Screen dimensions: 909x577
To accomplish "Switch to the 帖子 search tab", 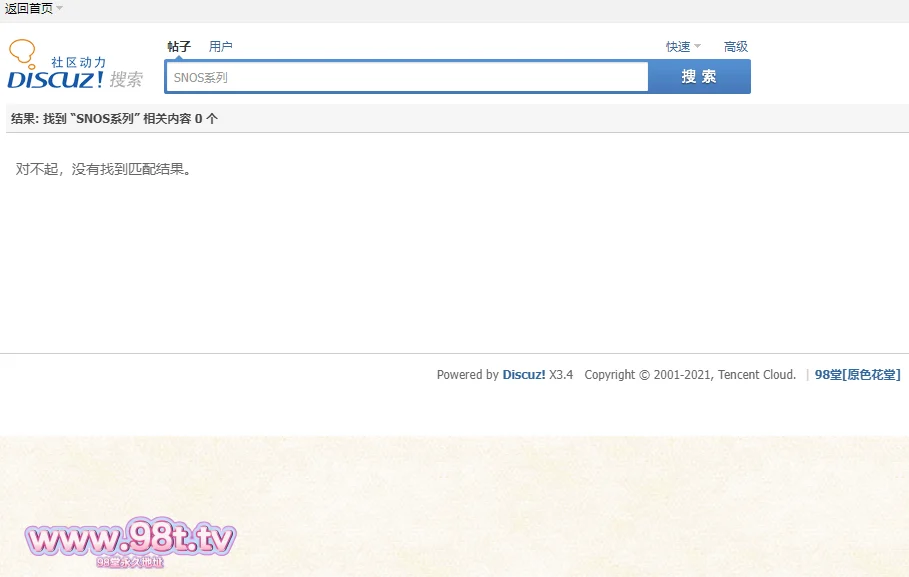I will (179, 47).
